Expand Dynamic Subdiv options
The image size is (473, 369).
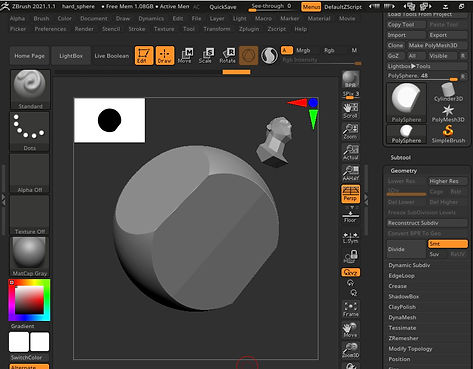click(x=409, y=265)
